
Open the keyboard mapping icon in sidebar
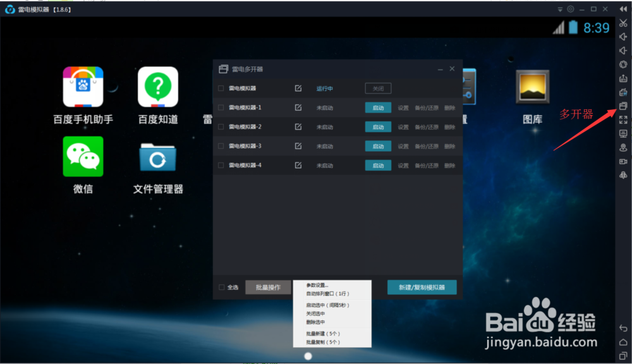(623, 92)
